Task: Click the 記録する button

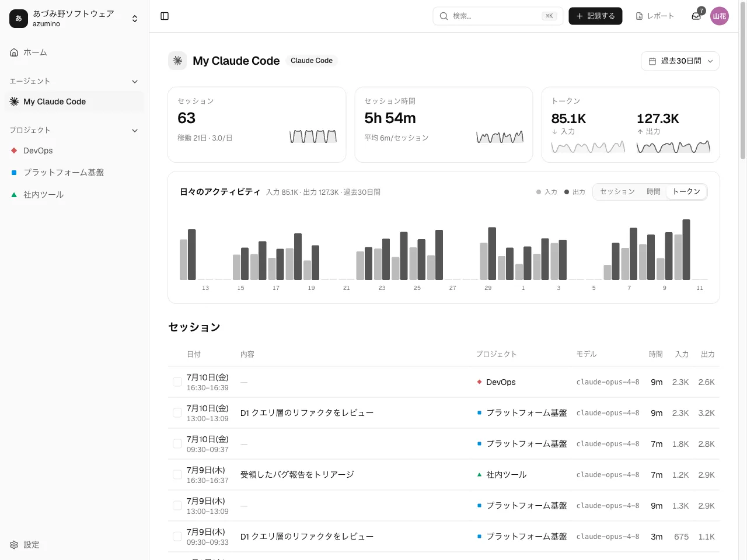Action: coord(595,16)
